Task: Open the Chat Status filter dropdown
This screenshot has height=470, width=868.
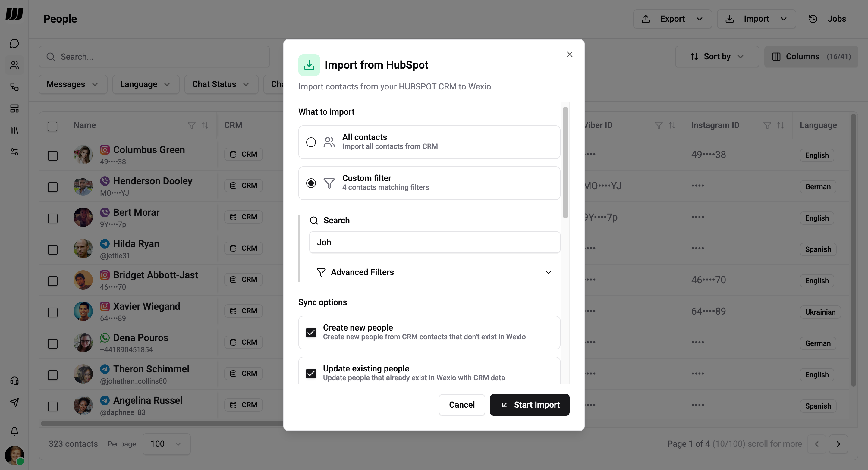Action: [221, 84]
